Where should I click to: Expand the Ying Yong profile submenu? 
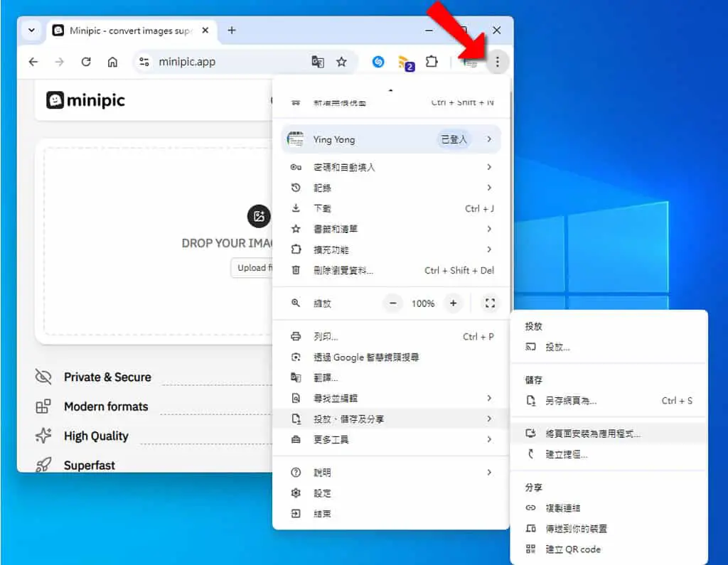coord(392,139)
